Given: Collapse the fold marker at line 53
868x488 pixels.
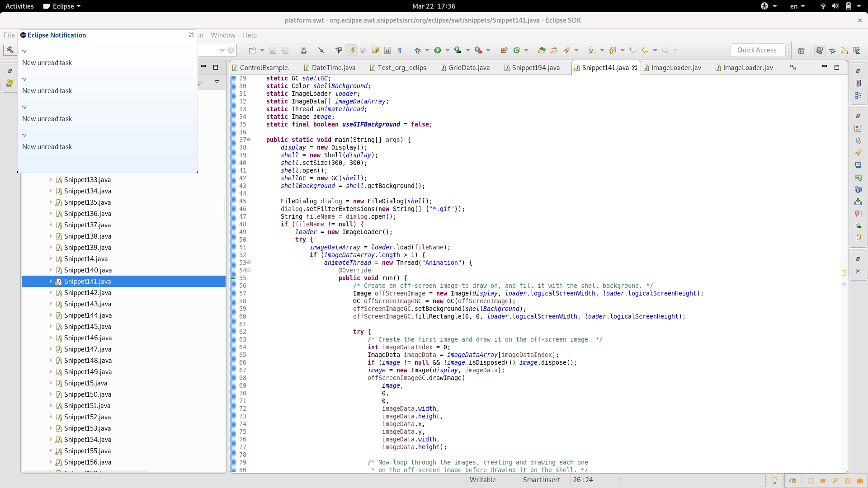Looking at the screenshot, I should [x=248, y=263].
